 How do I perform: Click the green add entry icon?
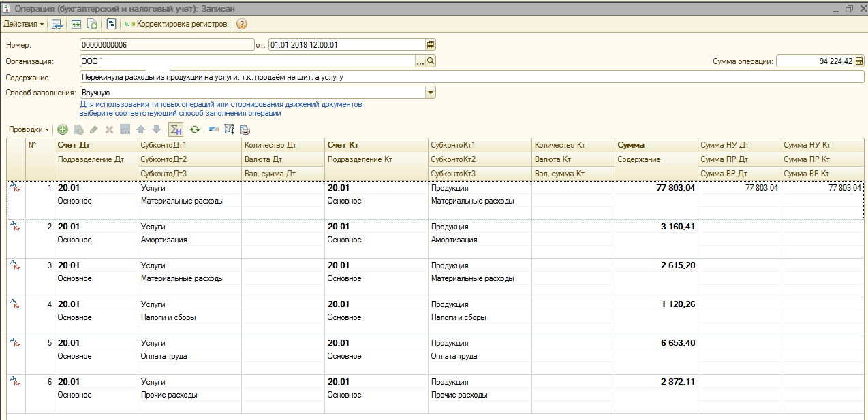click(x=63, y=129)
